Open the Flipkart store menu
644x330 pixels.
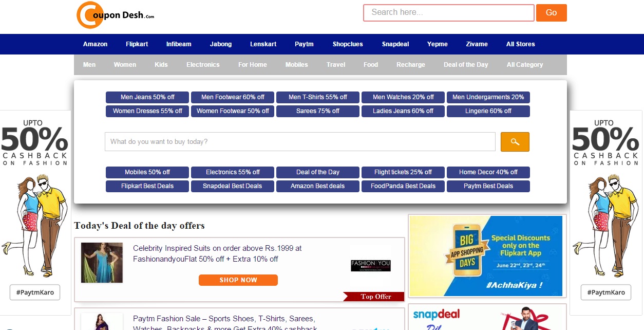coord(137,44)
